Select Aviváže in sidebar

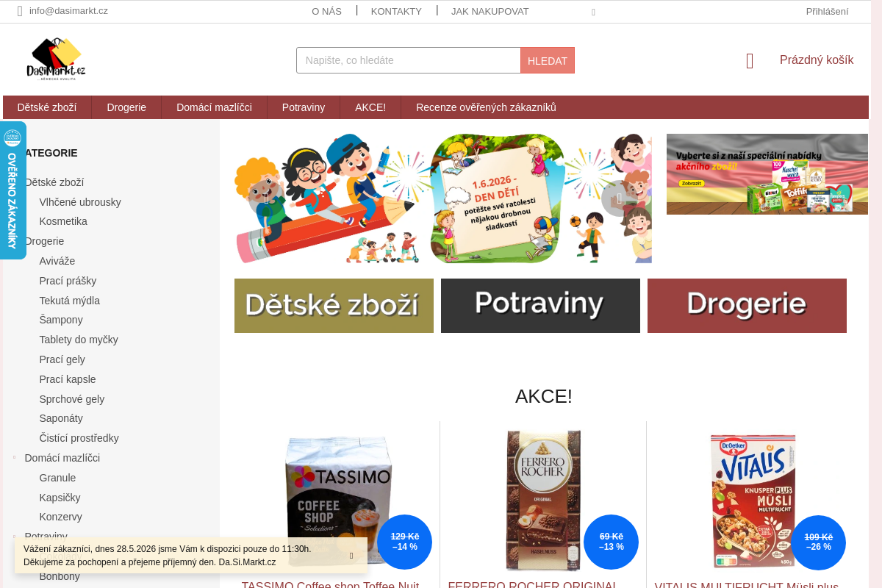(x=57, y=261)
